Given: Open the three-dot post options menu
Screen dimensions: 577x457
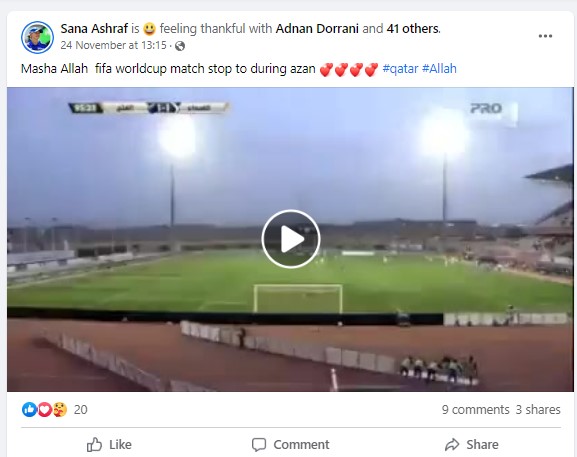Looking at the screenshot, I should coord(545,36).
